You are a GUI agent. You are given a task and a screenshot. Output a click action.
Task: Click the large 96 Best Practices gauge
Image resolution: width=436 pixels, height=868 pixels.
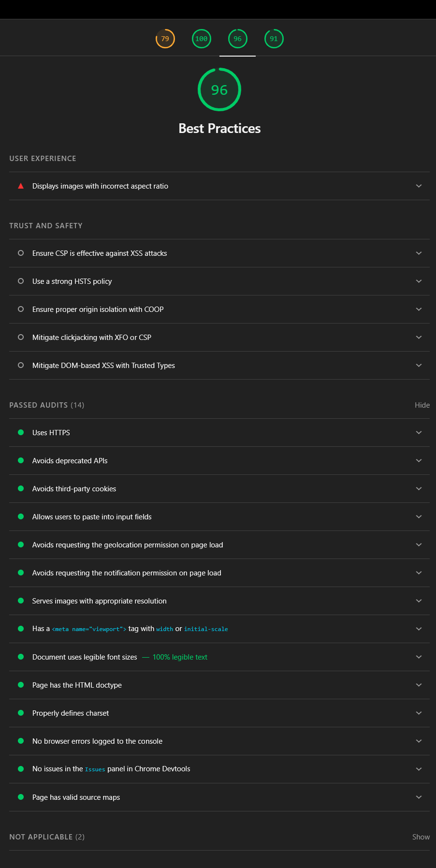click(x=219, y=89)
